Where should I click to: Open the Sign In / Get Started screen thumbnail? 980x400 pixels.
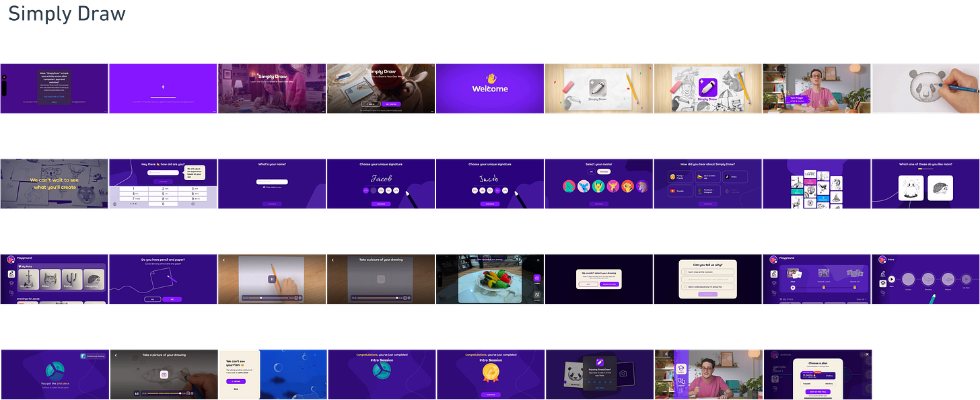pos(381,88)
